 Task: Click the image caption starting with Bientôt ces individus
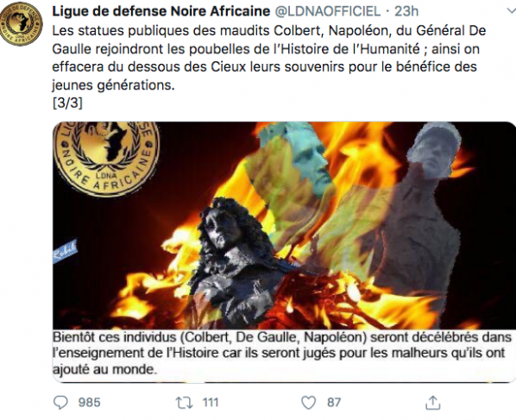[282, 354]
